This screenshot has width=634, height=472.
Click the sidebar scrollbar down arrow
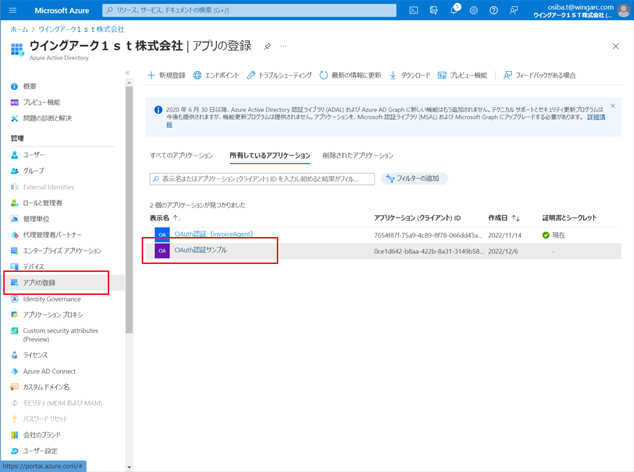pos(129,467)
